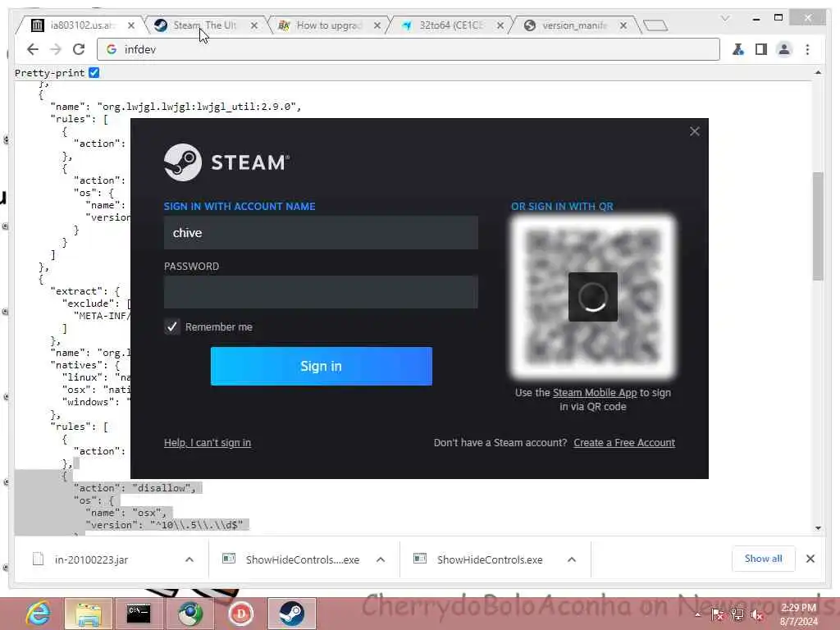The width and height of the screenshot is (840, 630).
Task: Focus the address bar containing infdev
Action: [409, 49]
